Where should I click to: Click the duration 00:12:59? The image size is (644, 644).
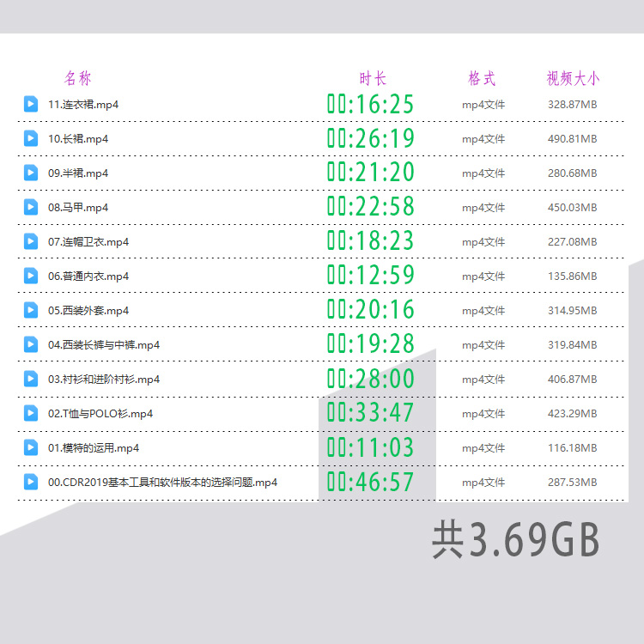click(370, 275)
